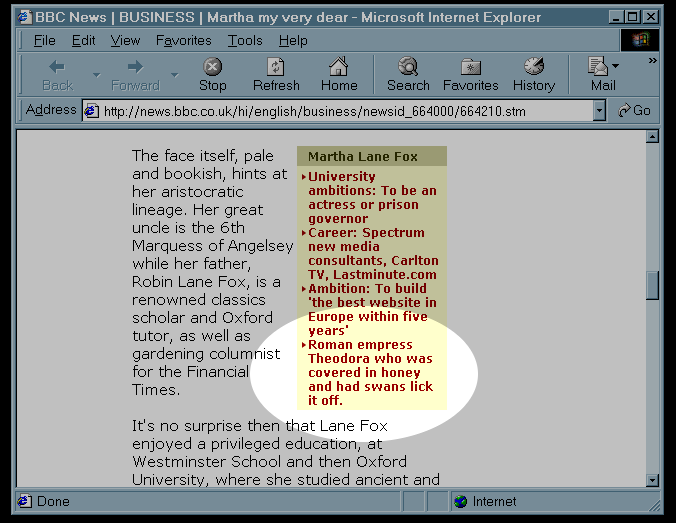Click the 'Marquess of Angelsey' text line
Viewport: 676px width, 523px height.
pos(213,246)
